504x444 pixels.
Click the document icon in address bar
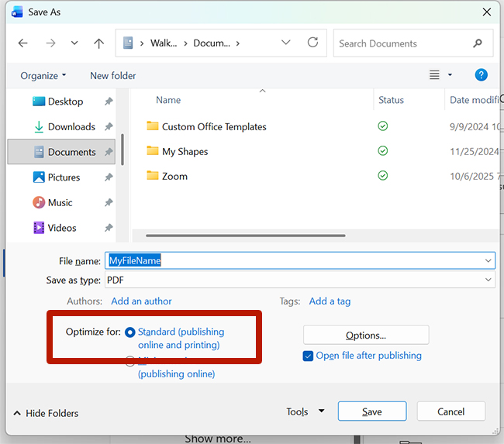pyautogui.click(x=128, y=43)
